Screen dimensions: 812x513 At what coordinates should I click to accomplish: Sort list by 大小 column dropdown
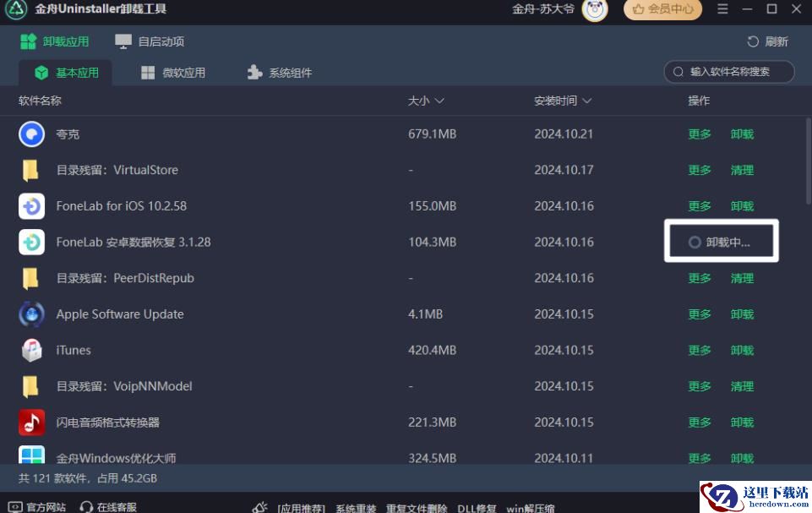427,101
